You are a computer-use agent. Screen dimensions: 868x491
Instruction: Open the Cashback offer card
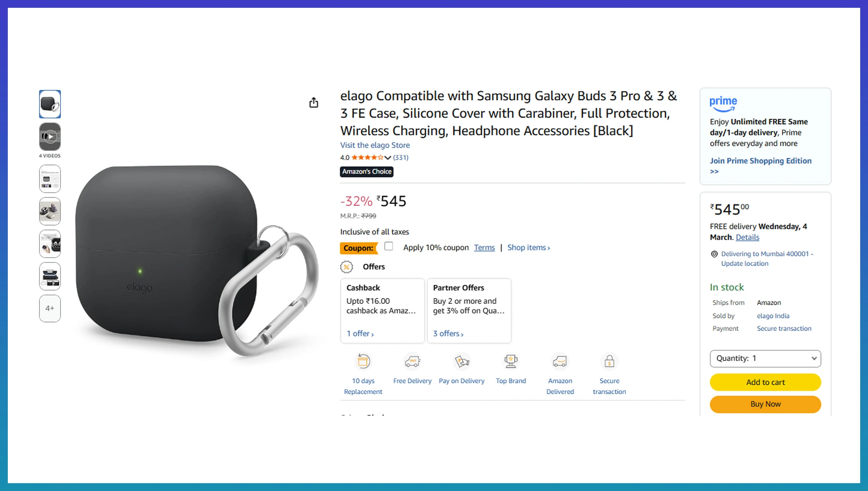(x=382, y=311)
